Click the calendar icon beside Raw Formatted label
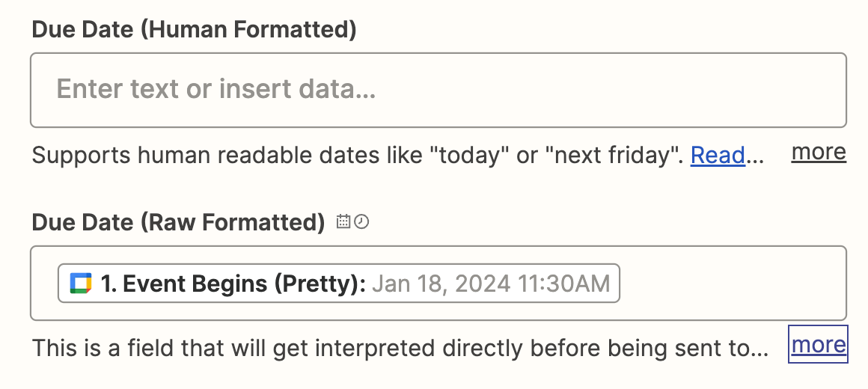This screenshot has width=868, height=389. pyautogui.click(x=343, y=222)
